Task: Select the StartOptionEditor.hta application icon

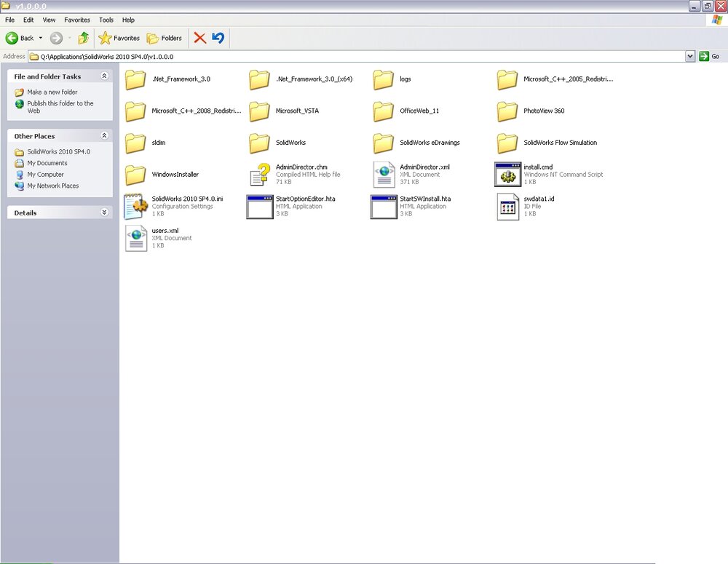Action: pyautogui.click(x=260, y=207)
